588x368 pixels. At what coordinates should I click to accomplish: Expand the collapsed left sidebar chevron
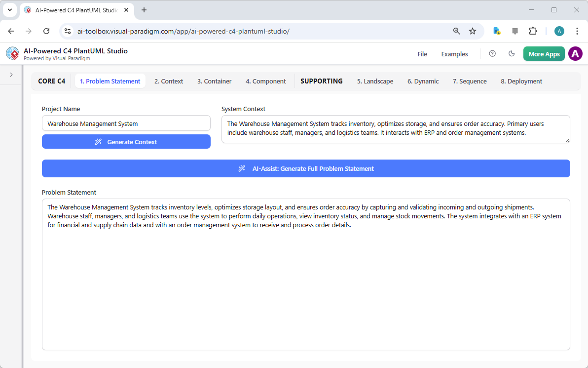click(11, 75)
